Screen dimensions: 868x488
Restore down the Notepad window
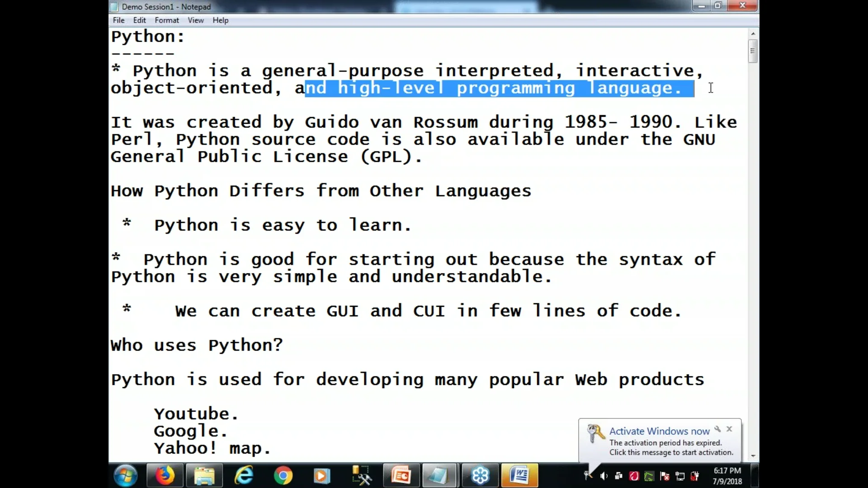coord(718,6)
